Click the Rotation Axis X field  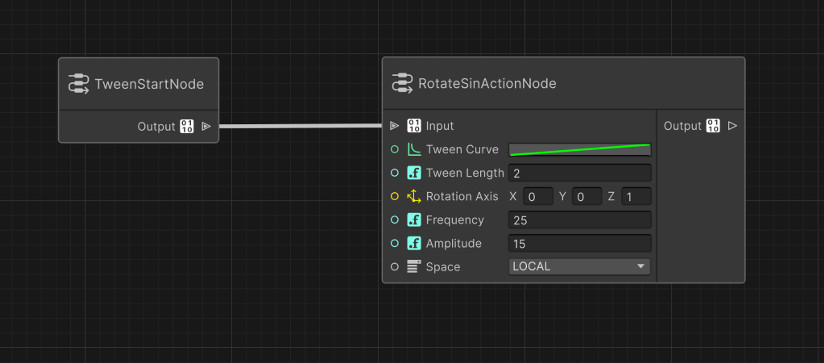pos(538,196)
